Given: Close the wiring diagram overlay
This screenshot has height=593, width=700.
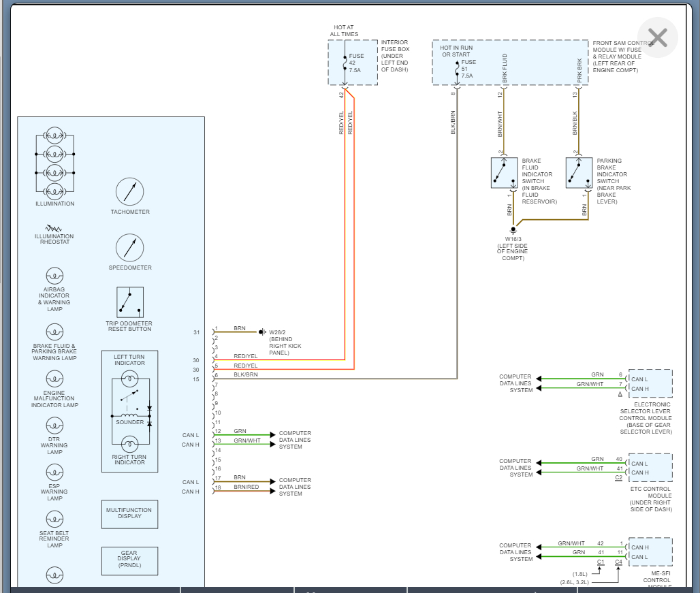Looking at the screenshot, I should coord(657,37).
